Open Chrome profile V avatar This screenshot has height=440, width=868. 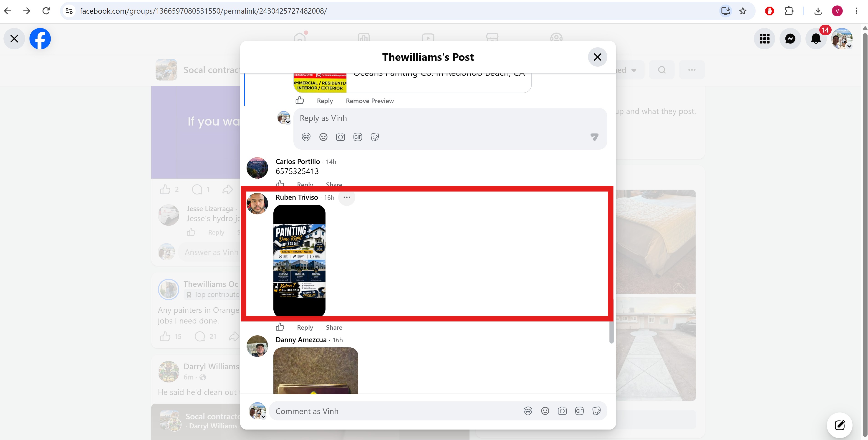(837, 11)
